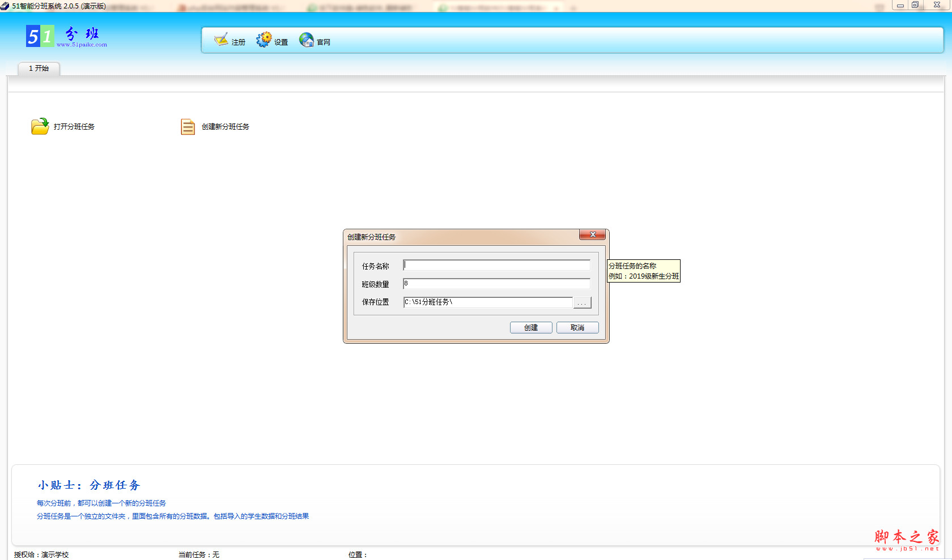Click the 授权给：演示学校 status text
Screen dimensions: 952x560
(x=41, y=555)
